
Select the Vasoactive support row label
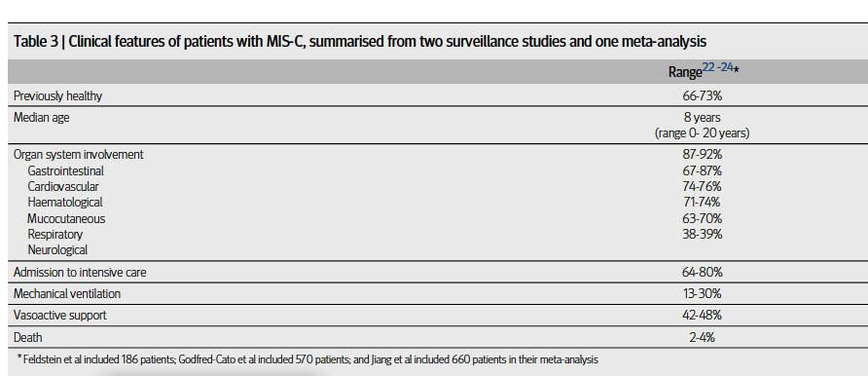[x=59, y=315]
